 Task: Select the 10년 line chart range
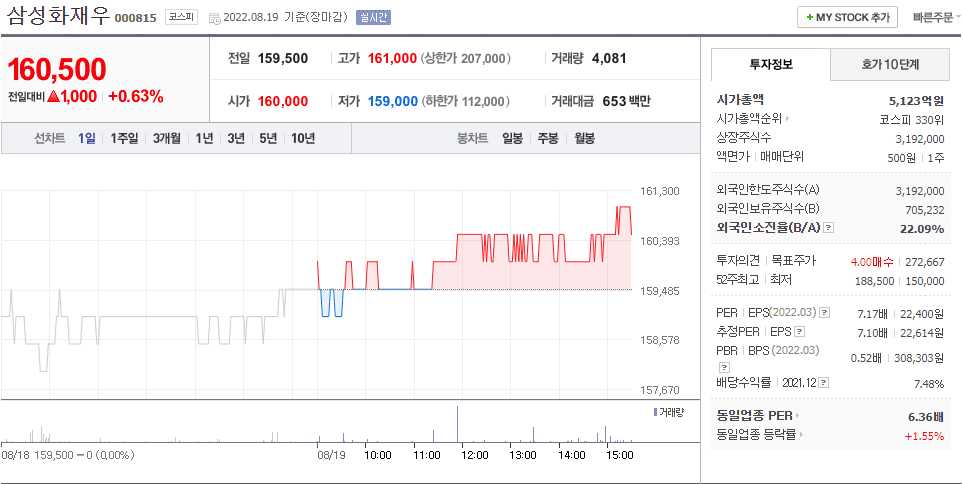click(x=303, y=138)
